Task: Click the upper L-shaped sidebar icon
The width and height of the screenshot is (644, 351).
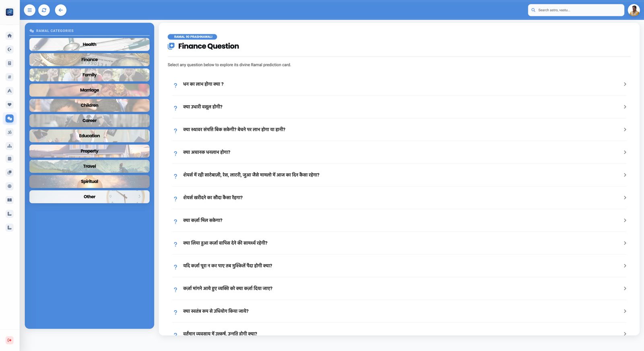Action: tap(10, 214)
